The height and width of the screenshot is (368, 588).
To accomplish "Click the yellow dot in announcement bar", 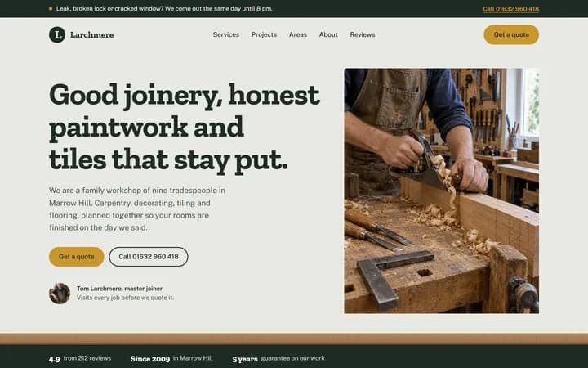I will point(51,9).
